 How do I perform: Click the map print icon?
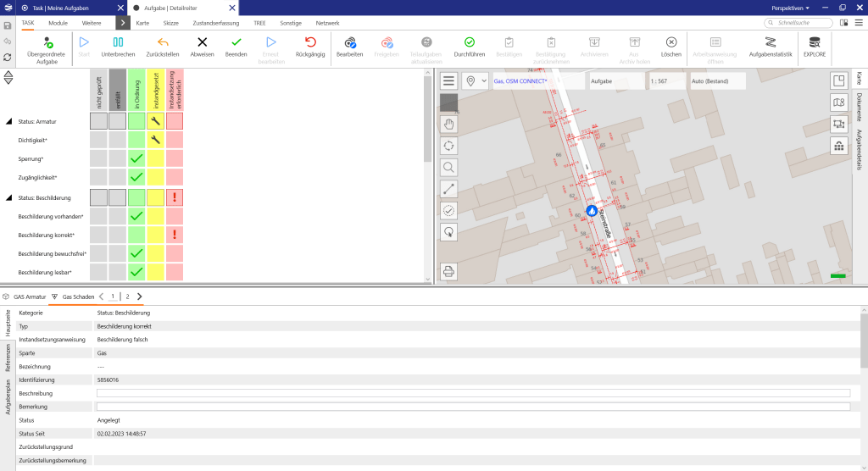pyautogui.click(x=448, y=271)
